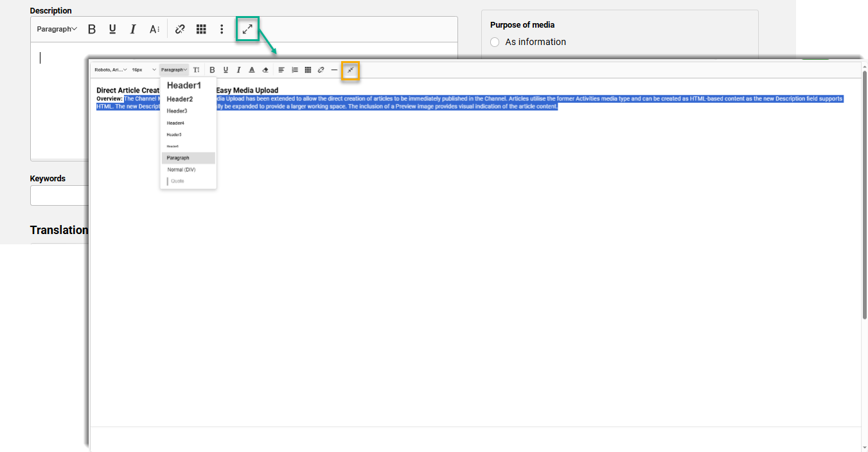Collapse the fullscreen editor using the shrink icon
The height and width of the screenshot is (452, 868).
pos(350,69)
